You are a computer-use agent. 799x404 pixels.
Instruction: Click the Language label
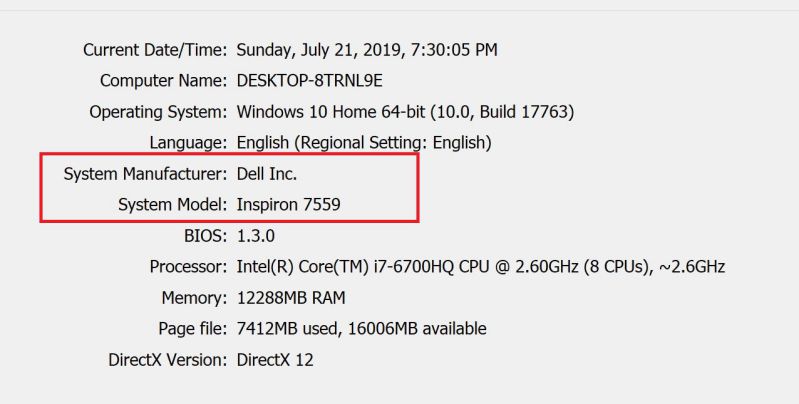(x=188, y=143)
